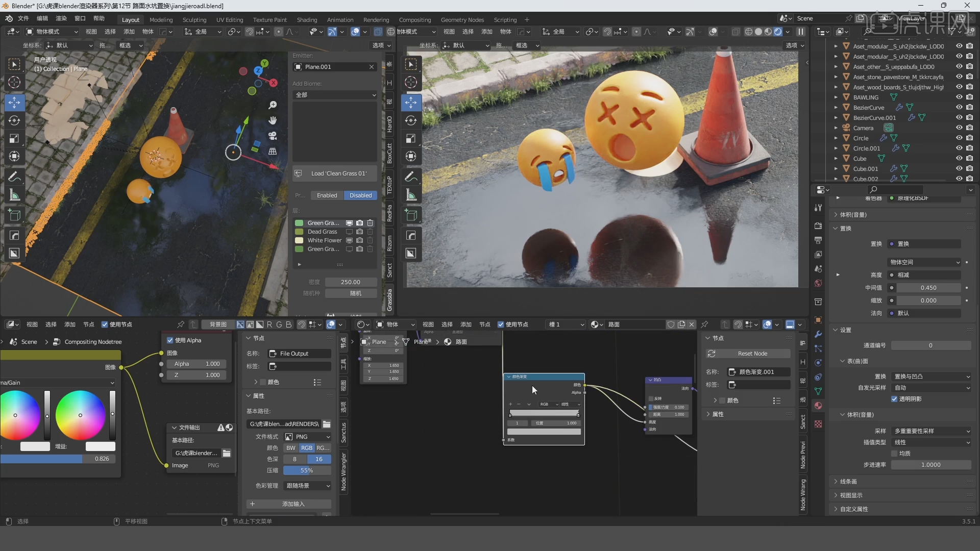Click the density field showing 250.00
Viewport: 980px width, 551px height.
coord(351,282)
